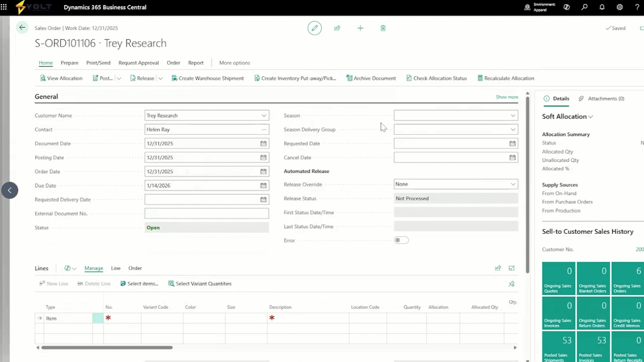Open Due Date calendar picker
This screenshot has width=644, height=362.
[264, 186]
